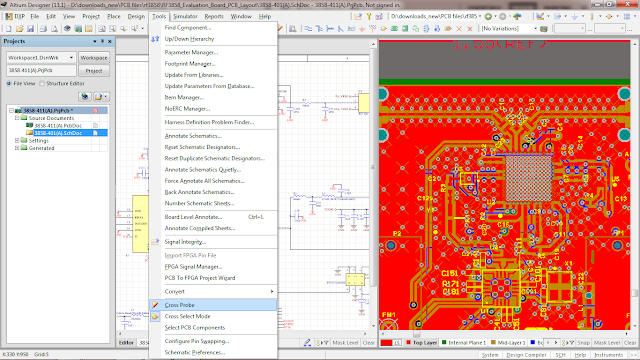Click the red current layer color swatch
The height and width of the screenshot is (360, 640).
386,343
